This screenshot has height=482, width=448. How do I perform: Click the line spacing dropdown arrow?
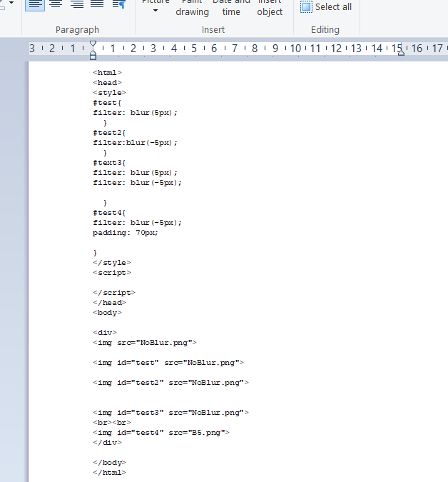[x=11, y=2]
